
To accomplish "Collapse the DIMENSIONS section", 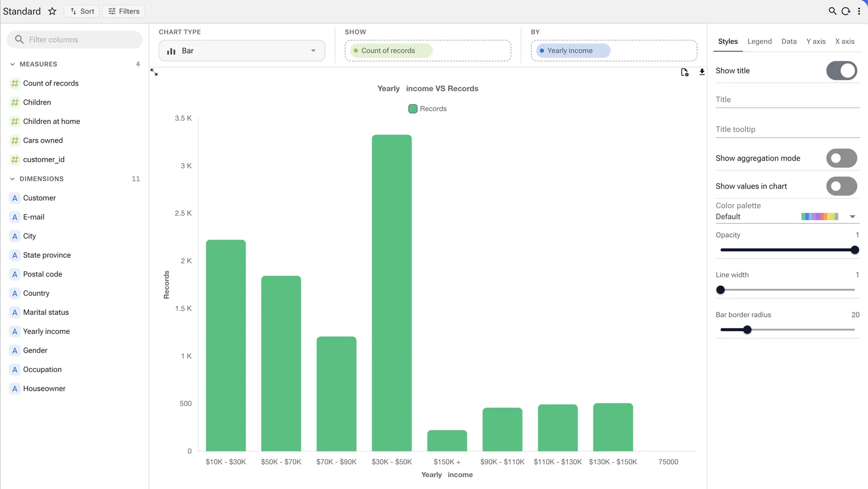I will pos(12,179).
